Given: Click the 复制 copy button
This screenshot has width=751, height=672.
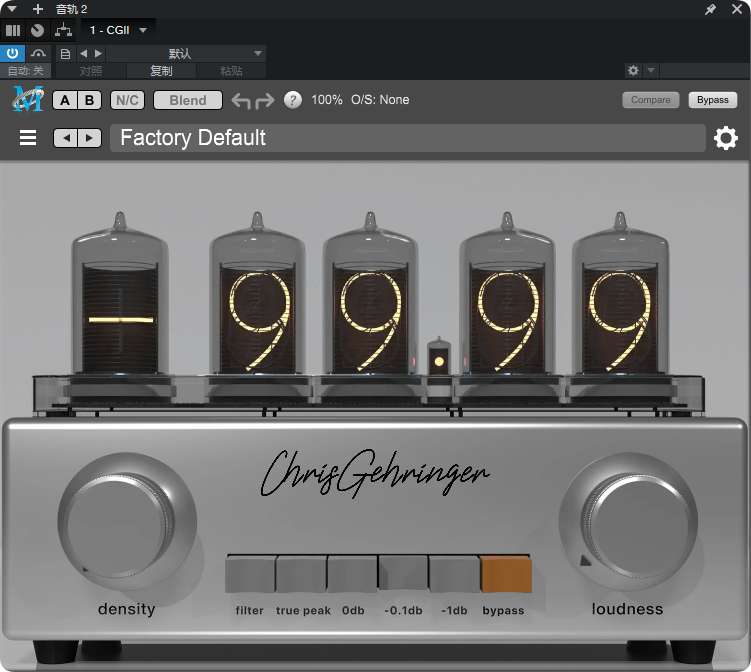Looking at the screenshot, I should tap(161, 71).
